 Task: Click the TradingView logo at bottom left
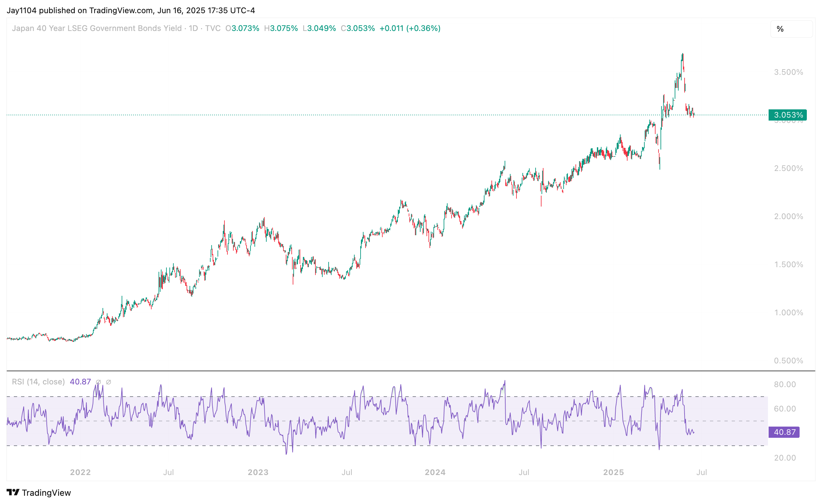click(39, 493)
